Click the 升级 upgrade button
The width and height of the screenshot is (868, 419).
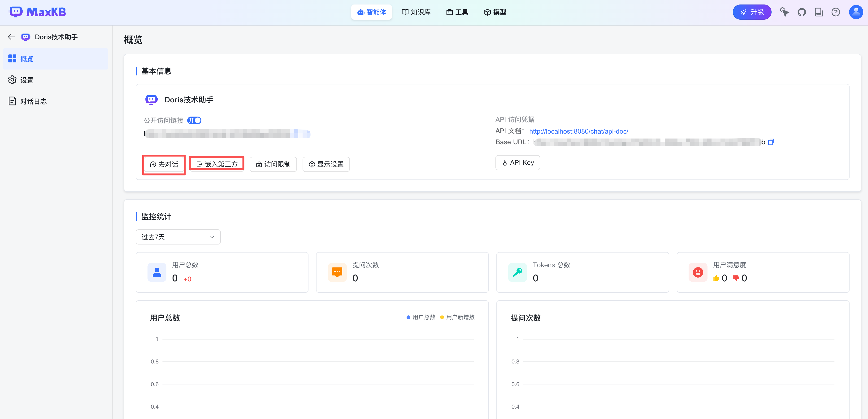(x=752, y=13)
